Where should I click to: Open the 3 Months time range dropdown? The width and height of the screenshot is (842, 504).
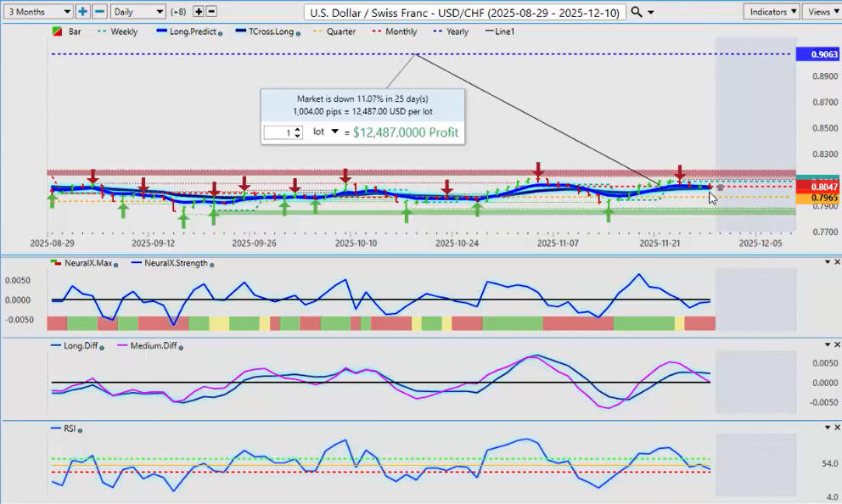point(39,12)
